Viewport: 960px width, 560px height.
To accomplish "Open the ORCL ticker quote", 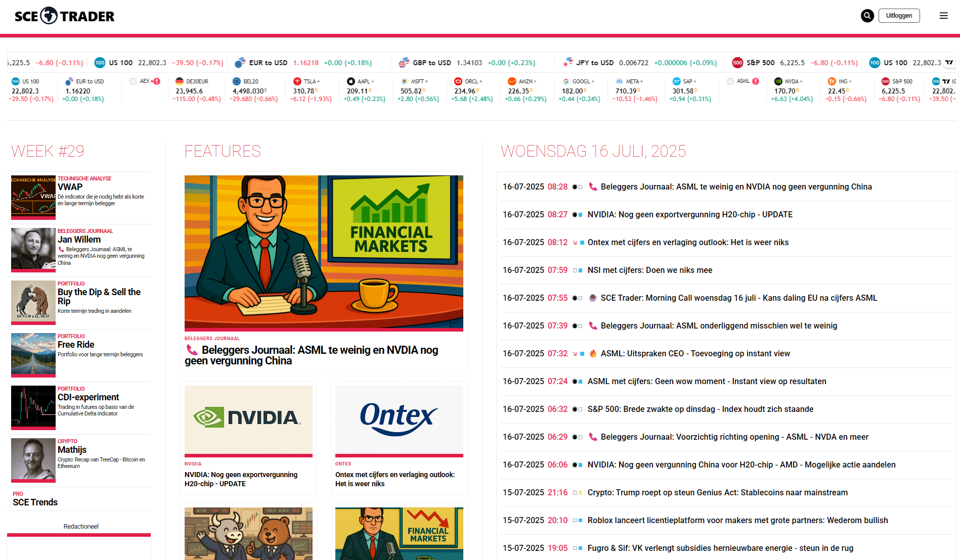I will tap(472, 90).
